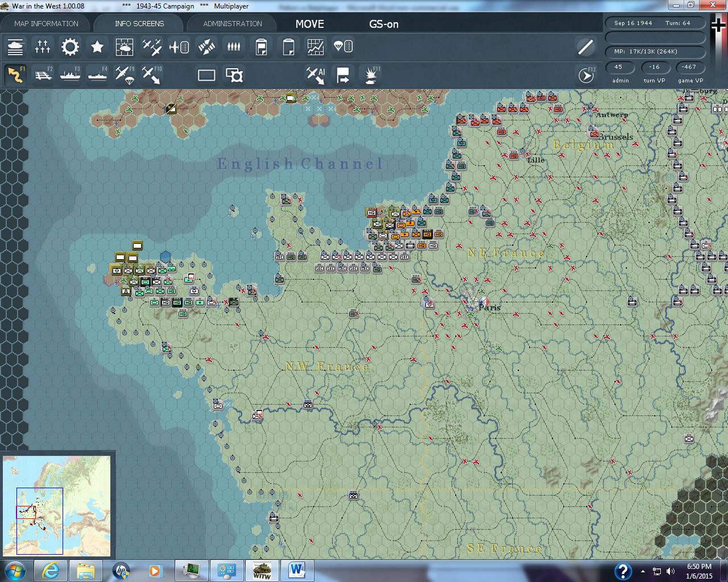Viewport: 728px width, 582px height.
Task: Click the blue help question mark icon
Action: click(x=623, y=571)
